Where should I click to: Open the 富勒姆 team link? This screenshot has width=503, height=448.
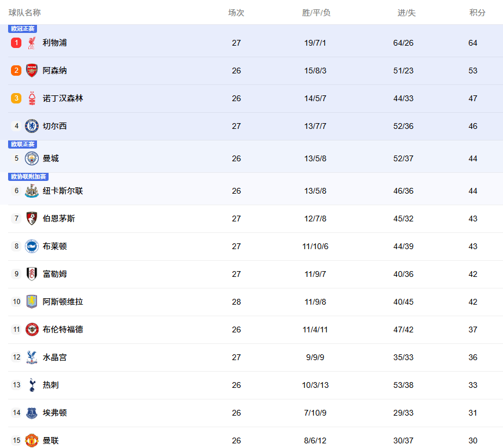[54, 274]
